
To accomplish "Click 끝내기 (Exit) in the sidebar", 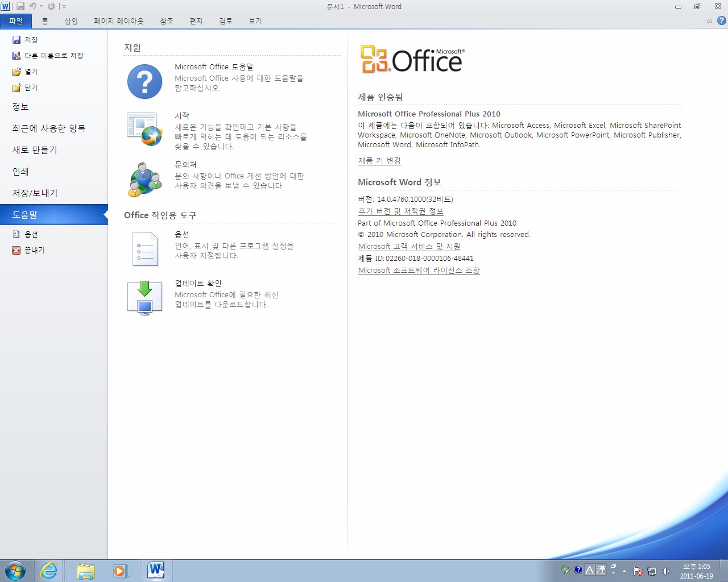I will (28, 250).
